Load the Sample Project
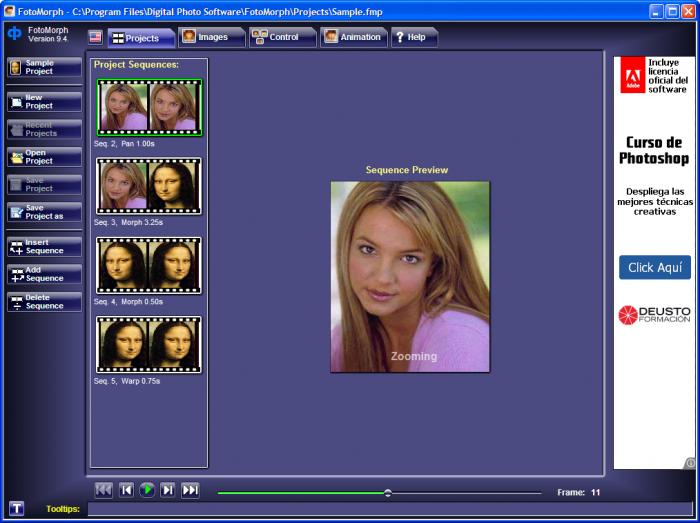This screenshot has width=700, height=523. pos(44,67)
